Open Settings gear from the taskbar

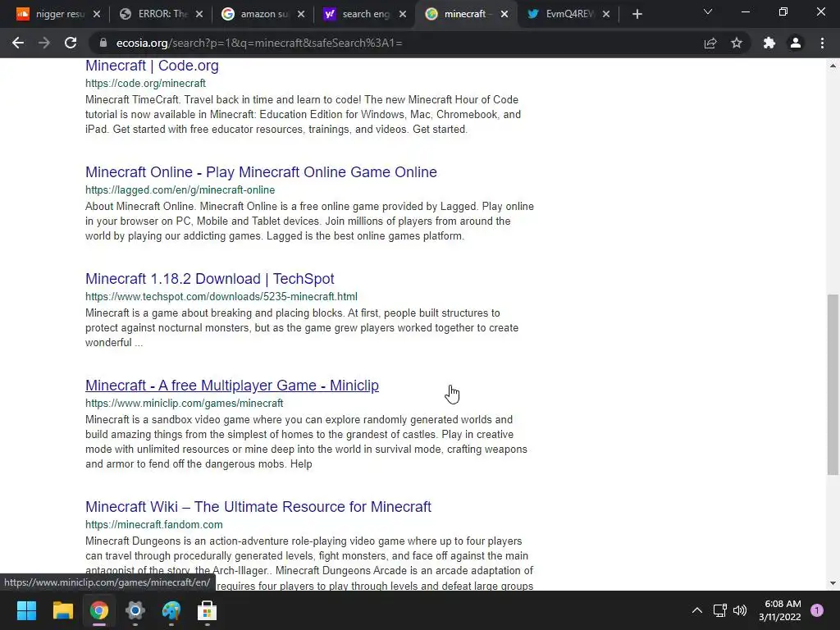point(135,610)
